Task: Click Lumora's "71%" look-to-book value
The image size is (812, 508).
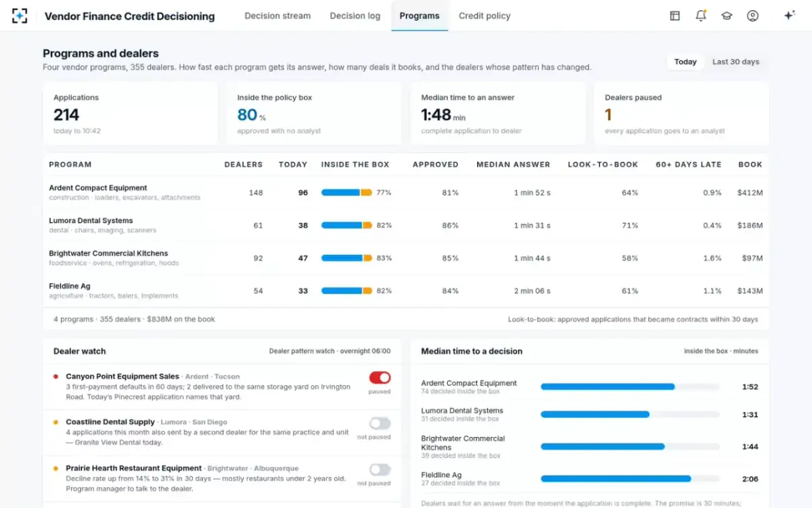Action: pos(630,226)
